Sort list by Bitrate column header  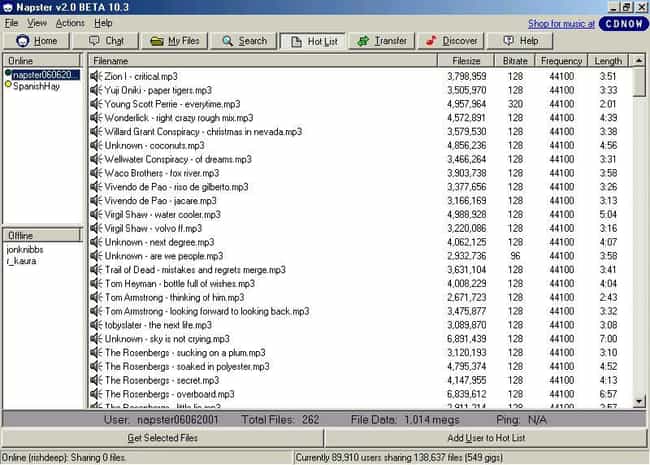click(515, 61)
